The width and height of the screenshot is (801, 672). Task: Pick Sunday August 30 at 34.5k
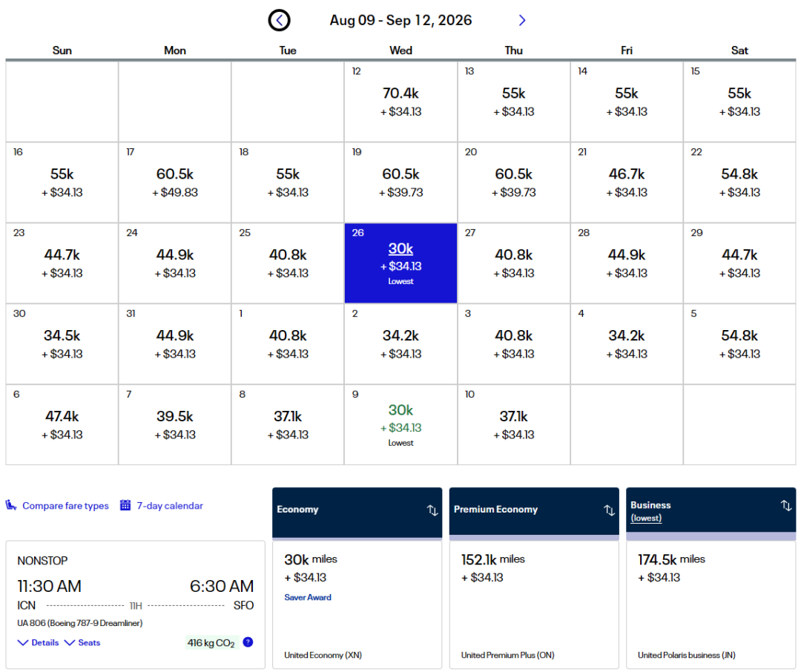click(62, 343)
